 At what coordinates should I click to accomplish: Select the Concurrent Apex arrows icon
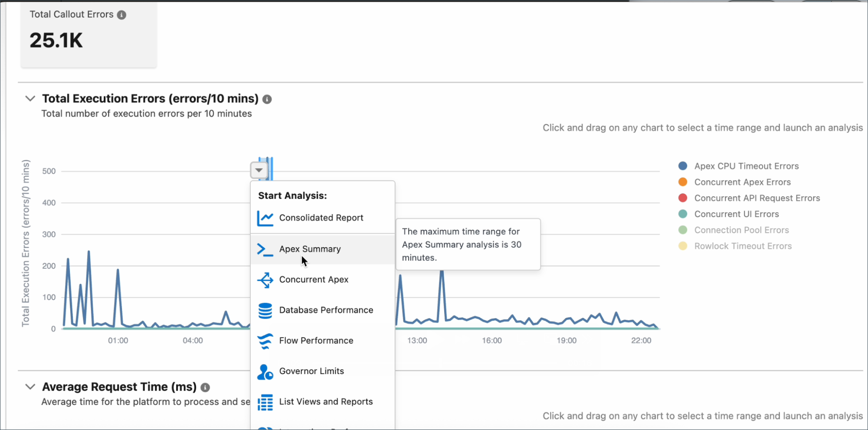(265, 280)
